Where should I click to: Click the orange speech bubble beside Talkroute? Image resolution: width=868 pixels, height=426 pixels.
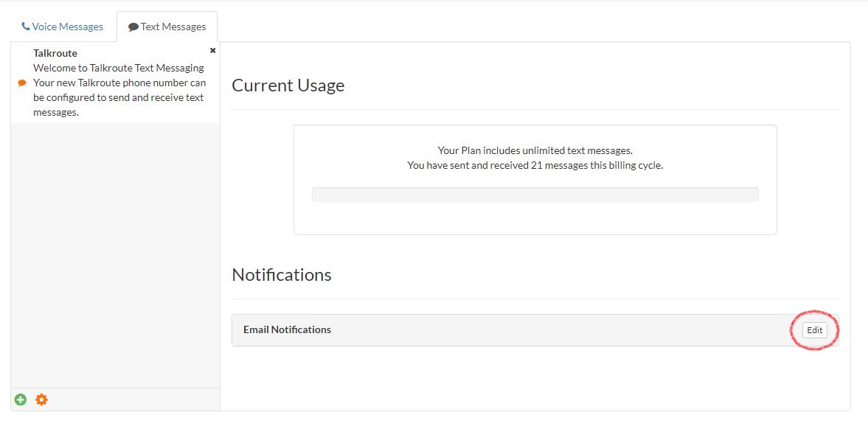click(22, 83)
